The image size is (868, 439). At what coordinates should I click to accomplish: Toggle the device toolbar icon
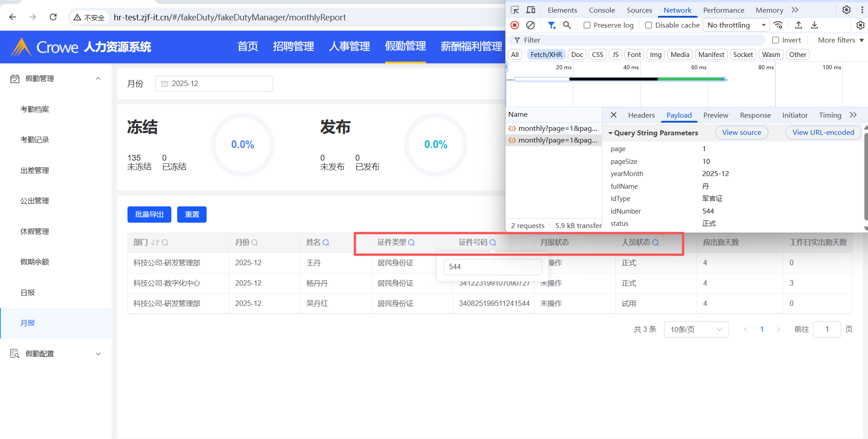click(531, 10)
